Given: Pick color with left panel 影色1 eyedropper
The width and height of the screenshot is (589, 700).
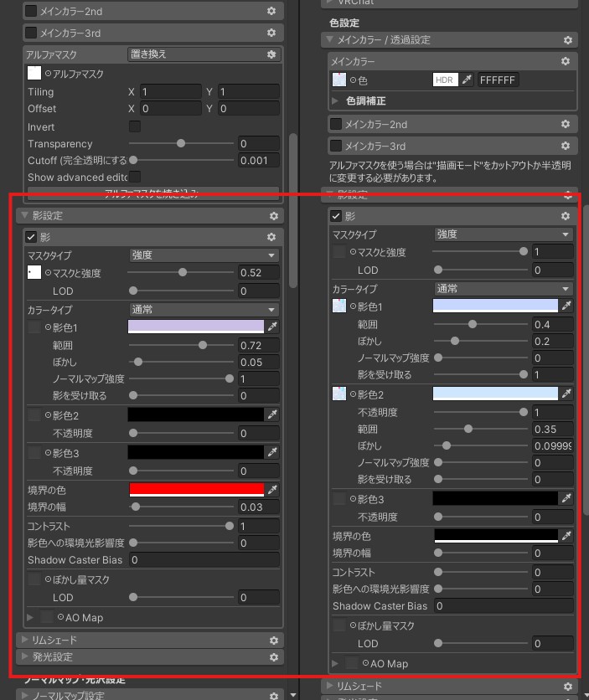Looking at the screenshot, I should [x=272, y=327].
